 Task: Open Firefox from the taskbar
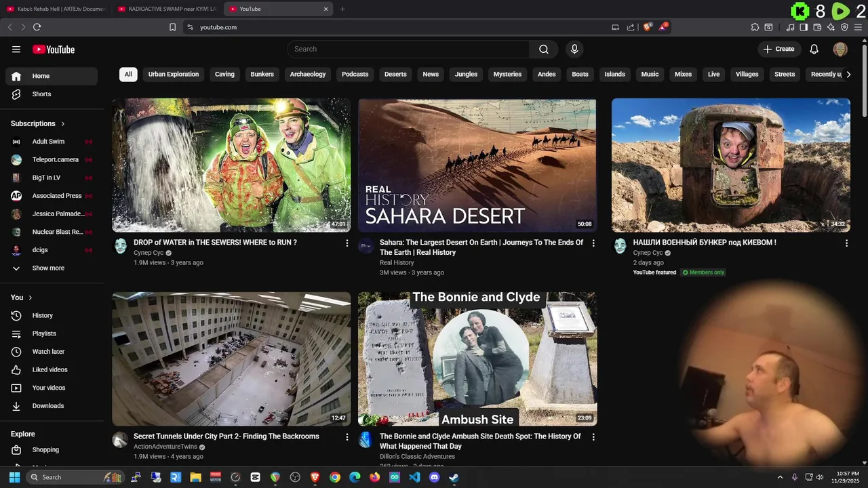375,477
